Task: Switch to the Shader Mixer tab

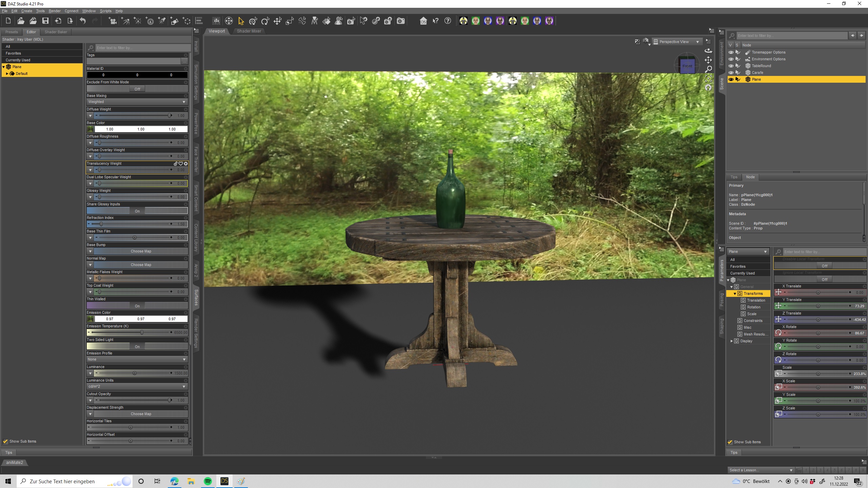Action: coord(249,31)
